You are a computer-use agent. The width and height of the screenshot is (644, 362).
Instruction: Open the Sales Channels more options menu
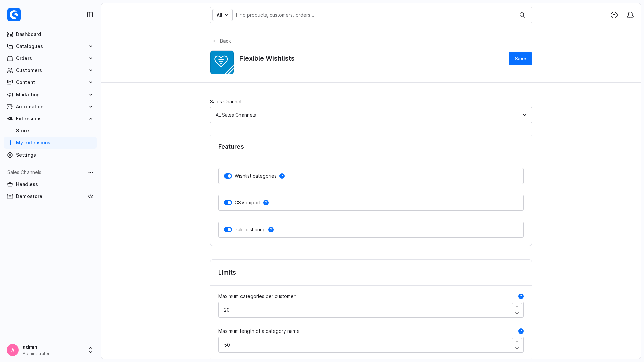[x=91, y=172]
